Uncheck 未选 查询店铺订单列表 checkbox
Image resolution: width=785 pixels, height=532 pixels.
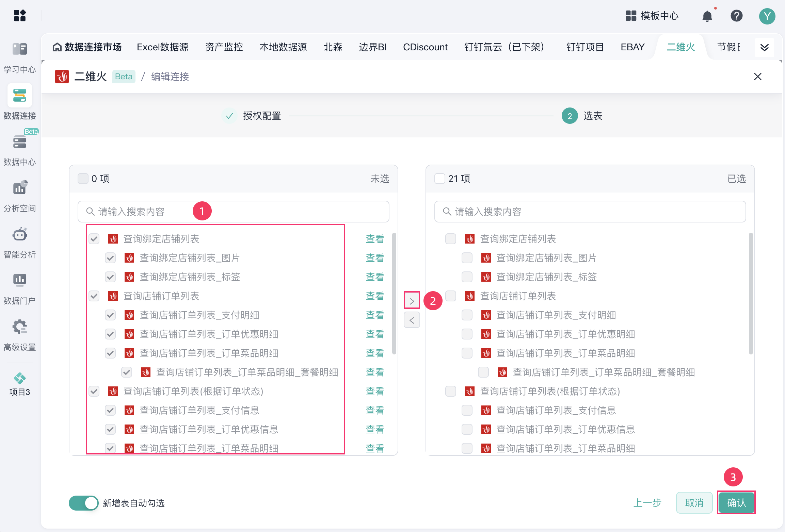tap(94, 296)
